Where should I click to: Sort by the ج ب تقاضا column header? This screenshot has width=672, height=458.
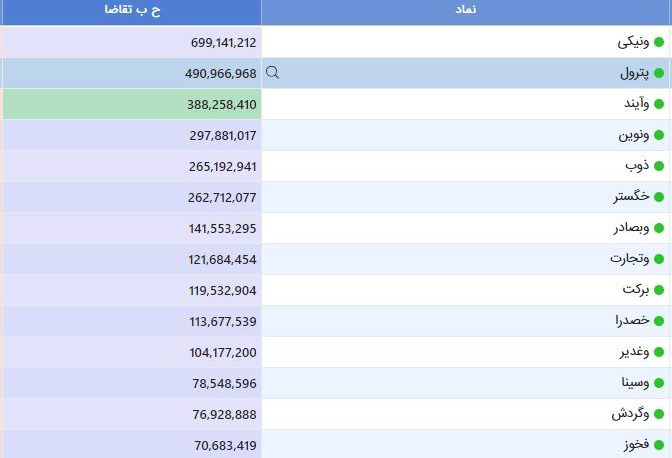click(x=132, y=10)
